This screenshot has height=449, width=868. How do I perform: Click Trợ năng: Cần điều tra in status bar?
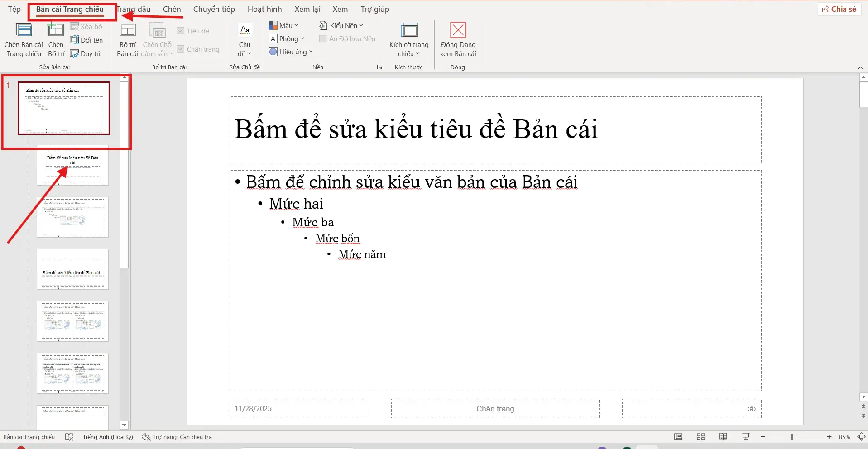click(x=181, y=436)
